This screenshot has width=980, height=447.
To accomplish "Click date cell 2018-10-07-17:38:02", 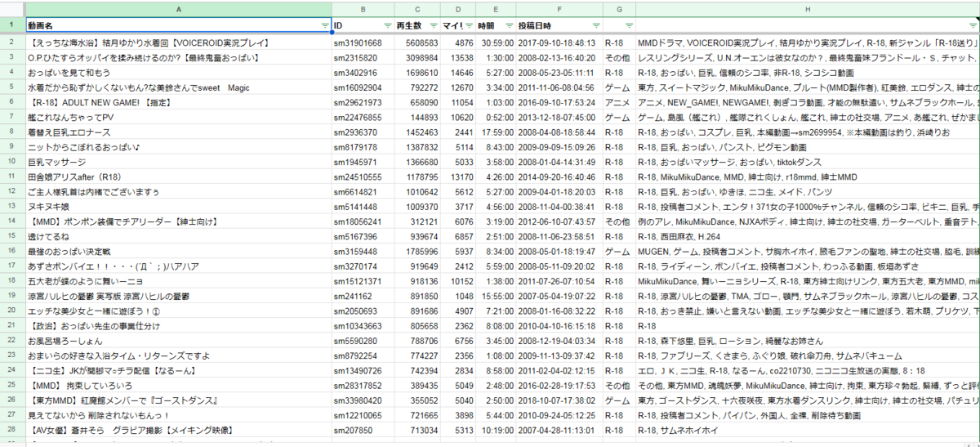I will tap(559, 399).
